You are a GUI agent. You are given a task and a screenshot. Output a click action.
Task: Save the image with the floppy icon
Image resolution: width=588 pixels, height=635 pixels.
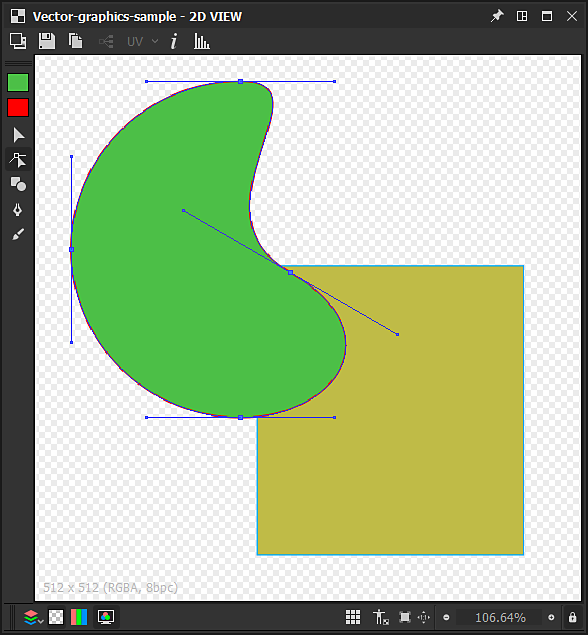[47, 41]
